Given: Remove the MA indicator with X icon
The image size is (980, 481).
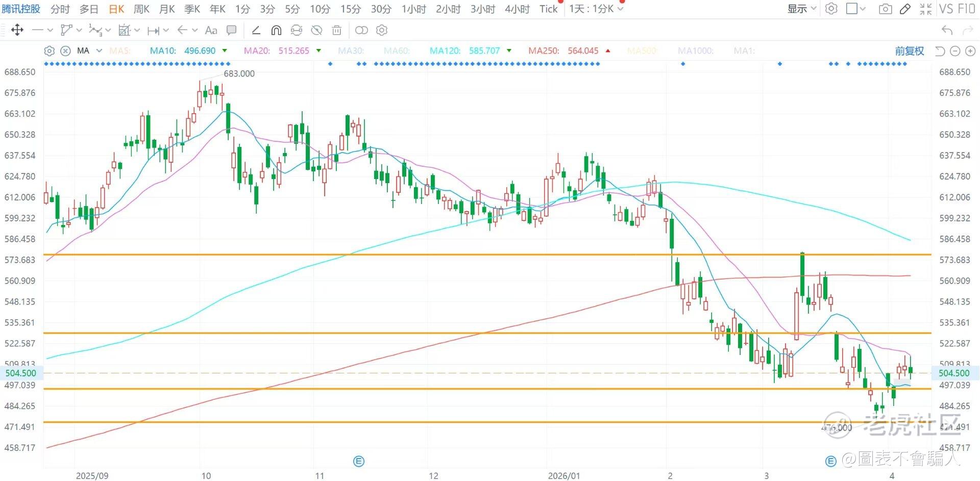Looking at the screenshot, I should click(65, 51).
